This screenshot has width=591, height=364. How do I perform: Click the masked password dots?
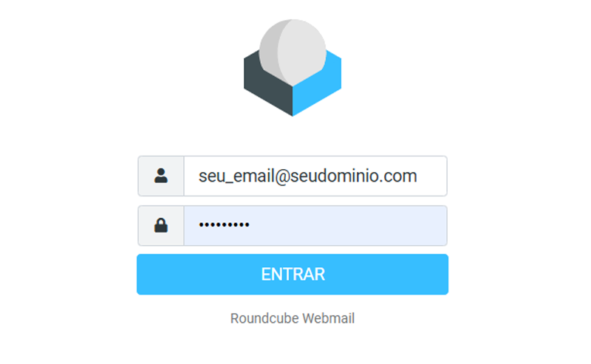[x=225, y=225]
